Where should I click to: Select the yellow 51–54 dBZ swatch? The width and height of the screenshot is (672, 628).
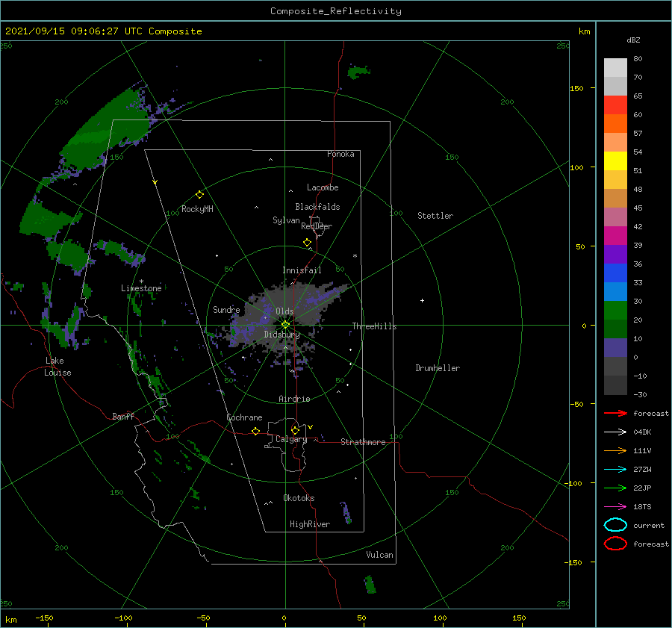[615, 161]
